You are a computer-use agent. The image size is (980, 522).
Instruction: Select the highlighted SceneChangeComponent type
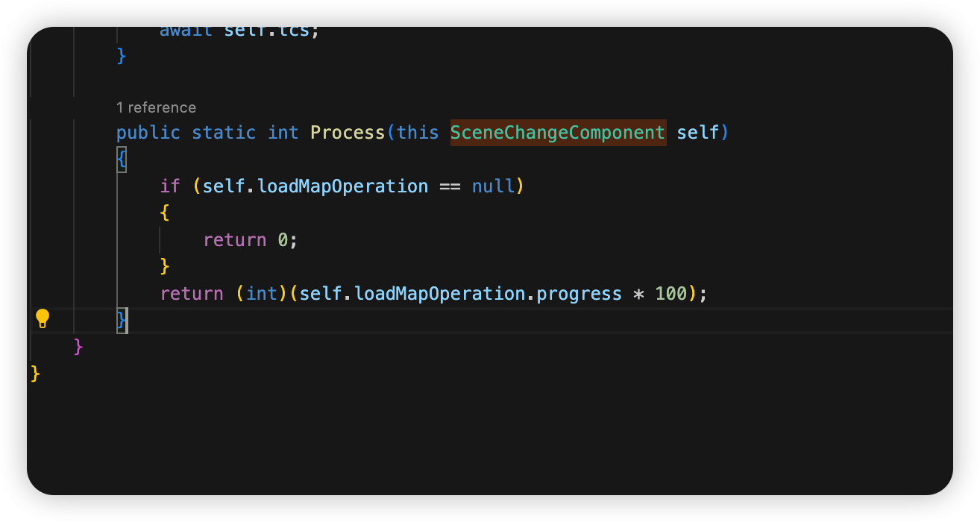click(558, 133)
